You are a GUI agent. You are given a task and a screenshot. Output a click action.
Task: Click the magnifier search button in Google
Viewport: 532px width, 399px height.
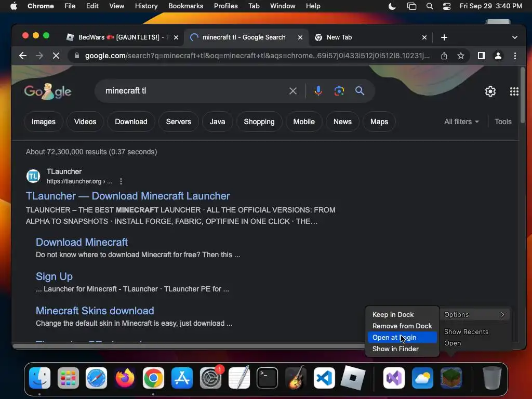coord(360,91)
